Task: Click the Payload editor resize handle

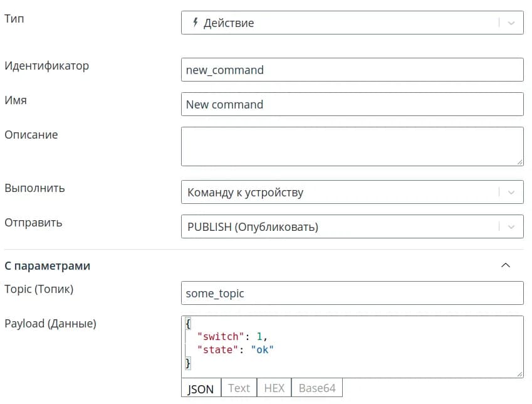Action: point(519,374)
